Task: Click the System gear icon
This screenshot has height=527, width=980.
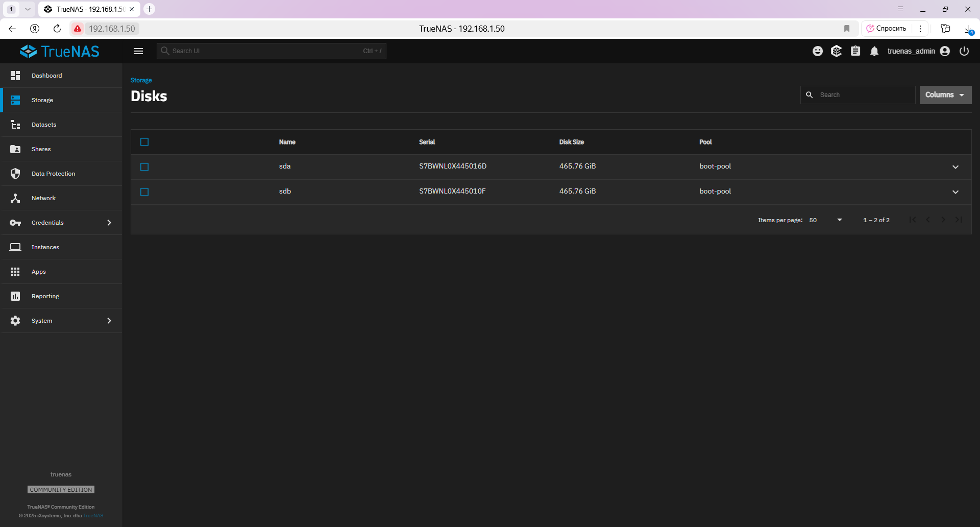Action: coord(15,321)
